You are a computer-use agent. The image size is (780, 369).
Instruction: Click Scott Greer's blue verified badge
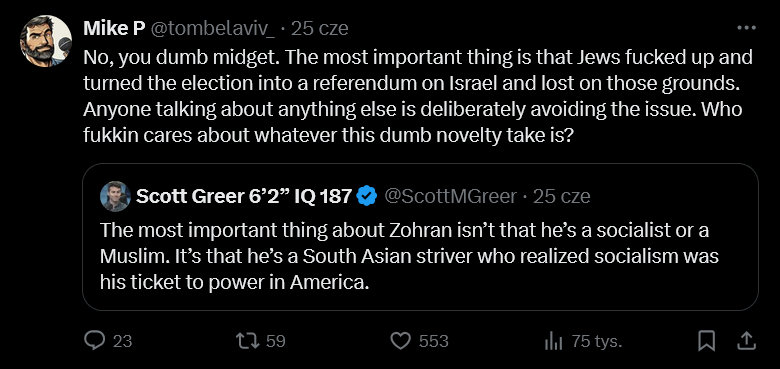pos(367,196)
